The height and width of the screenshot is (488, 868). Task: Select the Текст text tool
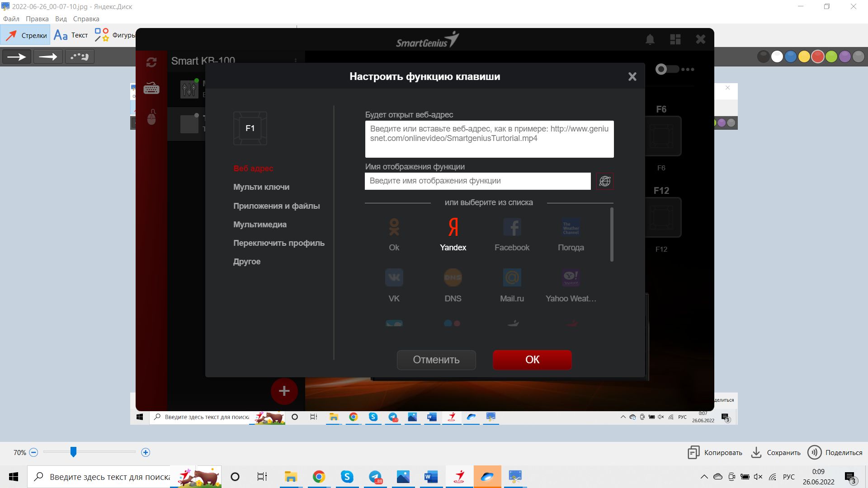point(71,35)
